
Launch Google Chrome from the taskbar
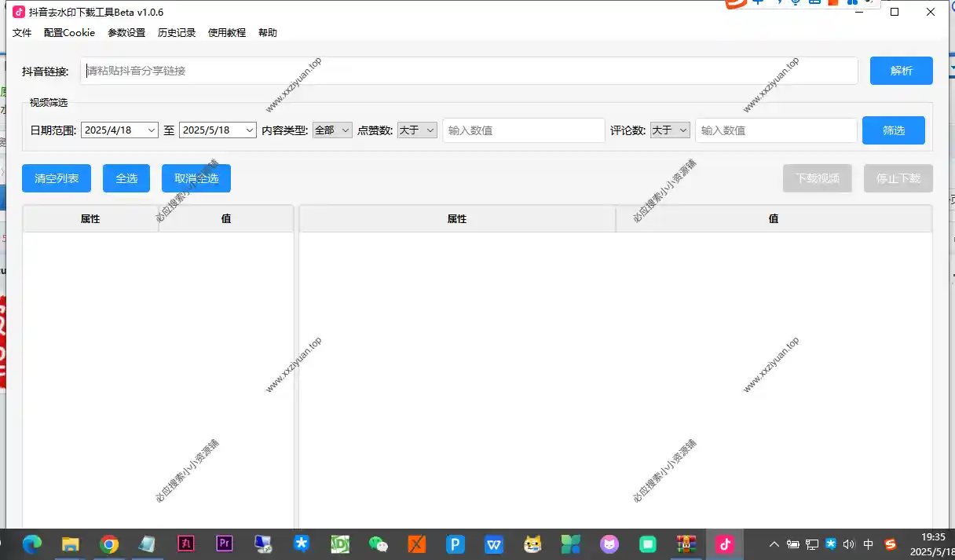109,544
